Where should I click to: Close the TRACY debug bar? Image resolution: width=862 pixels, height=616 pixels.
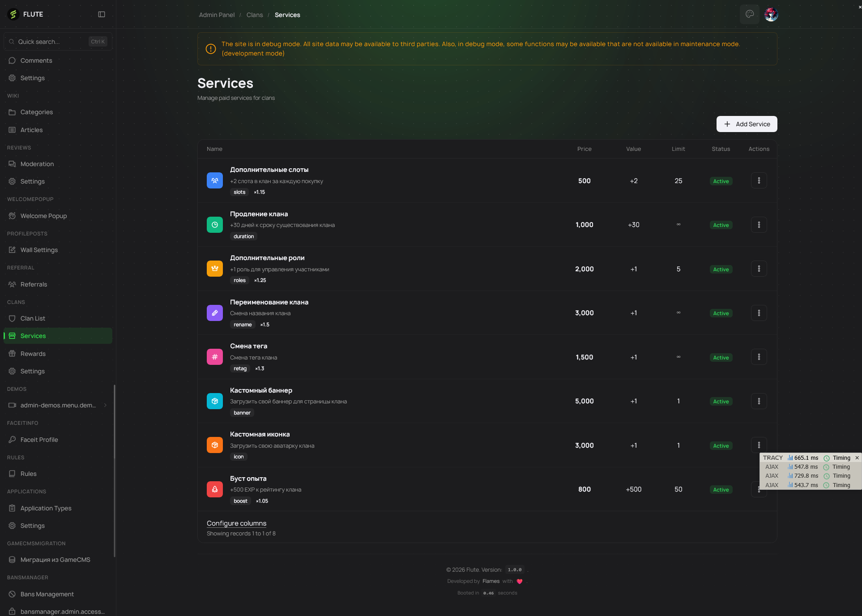(857, 458)
